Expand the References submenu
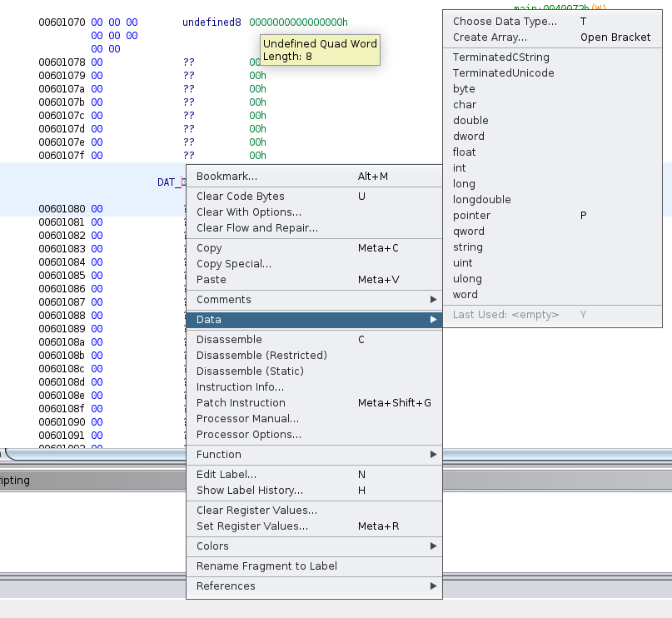Image resolution: width=672 pixels, height=618 pixels. coord(314,586)
